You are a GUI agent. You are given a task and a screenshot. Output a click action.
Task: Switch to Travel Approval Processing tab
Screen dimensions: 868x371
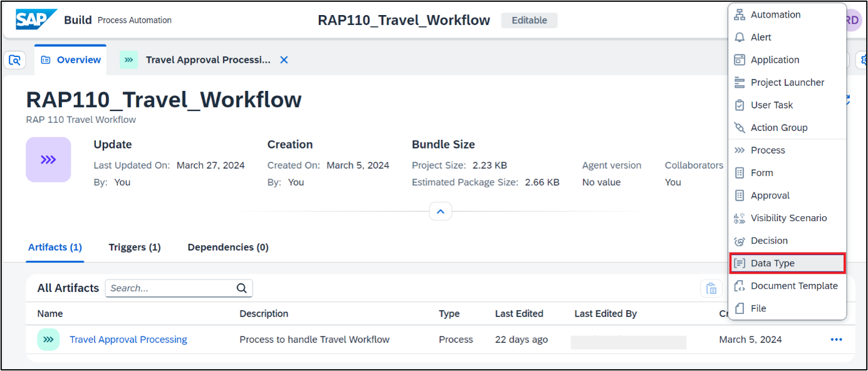click(x=208, y=60)
